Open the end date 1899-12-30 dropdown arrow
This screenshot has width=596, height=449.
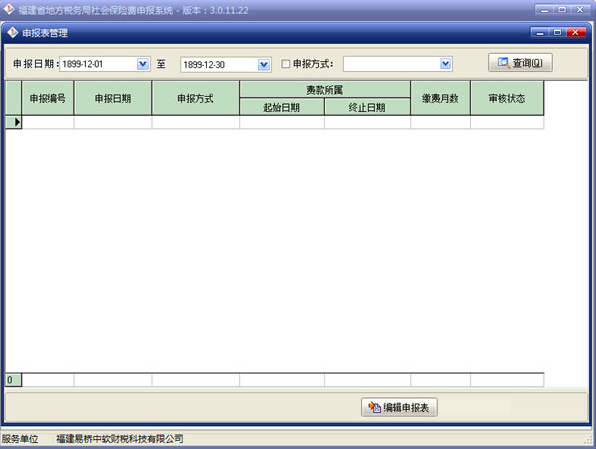click(x=264, y=65)
